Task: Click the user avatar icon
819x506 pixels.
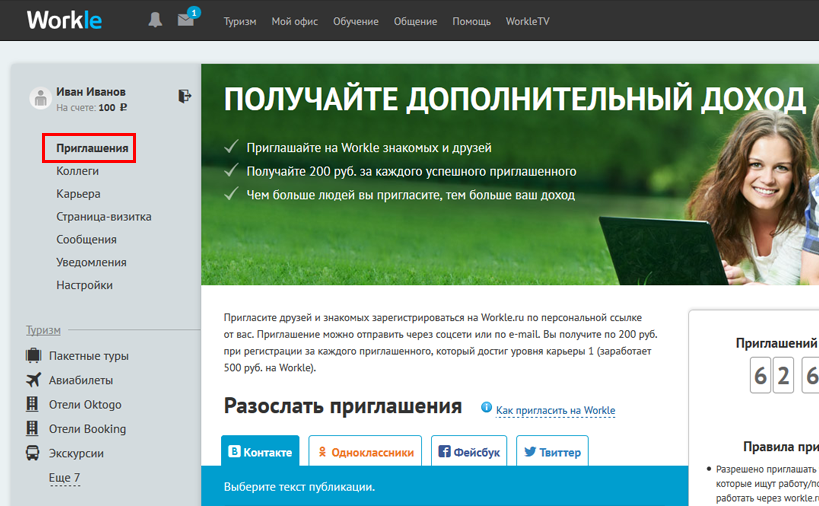Action: pos(40,98)
